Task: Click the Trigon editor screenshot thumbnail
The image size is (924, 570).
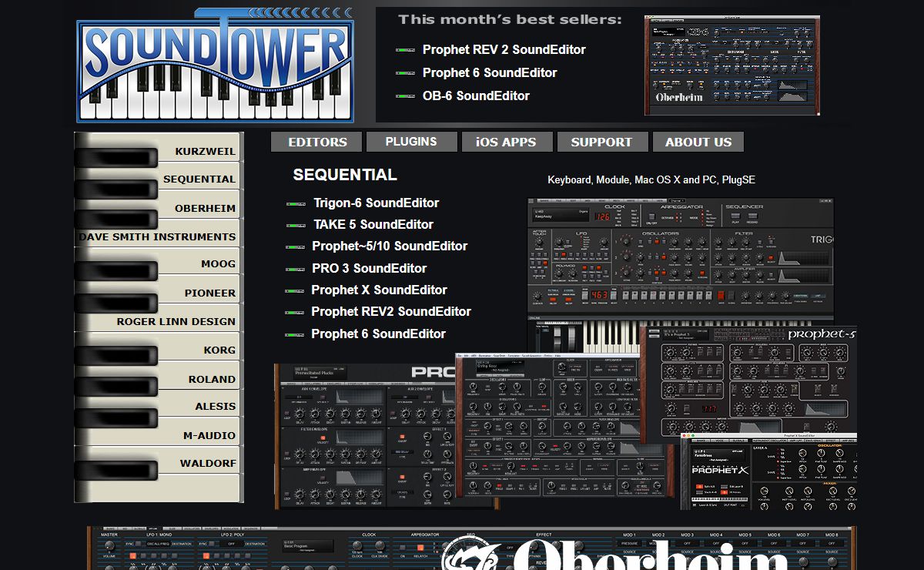Action: 681,259
